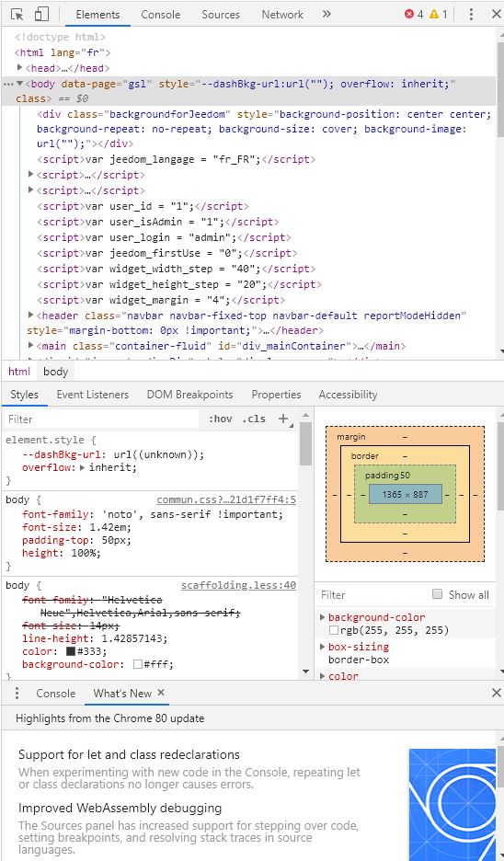Open commun.css source link

[x=226, y=499]
